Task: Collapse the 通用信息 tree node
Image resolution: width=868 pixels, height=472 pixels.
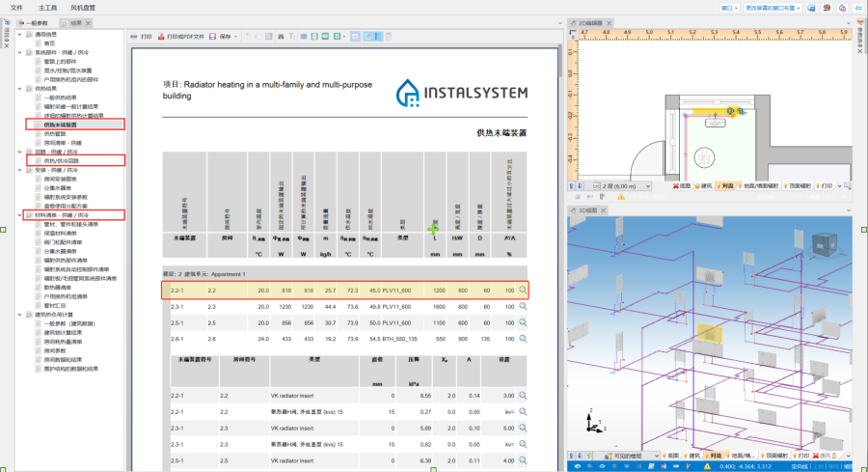Action: [x=20, y=35]
